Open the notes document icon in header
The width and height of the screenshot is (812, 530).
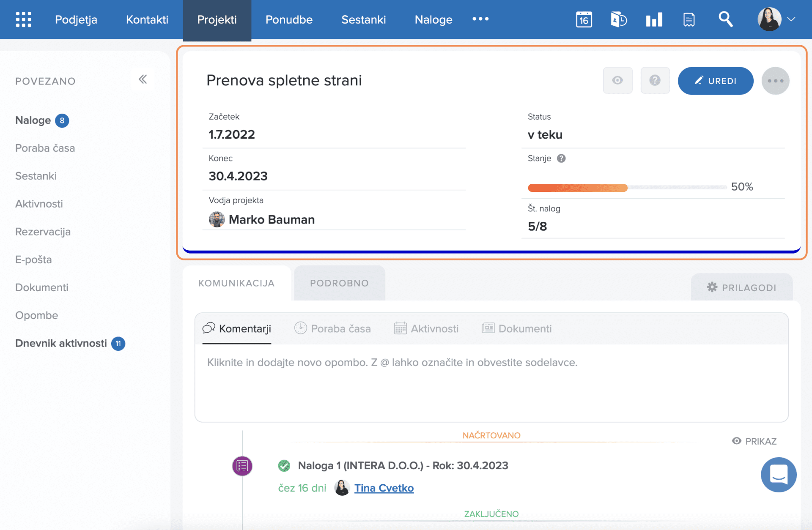689,19
